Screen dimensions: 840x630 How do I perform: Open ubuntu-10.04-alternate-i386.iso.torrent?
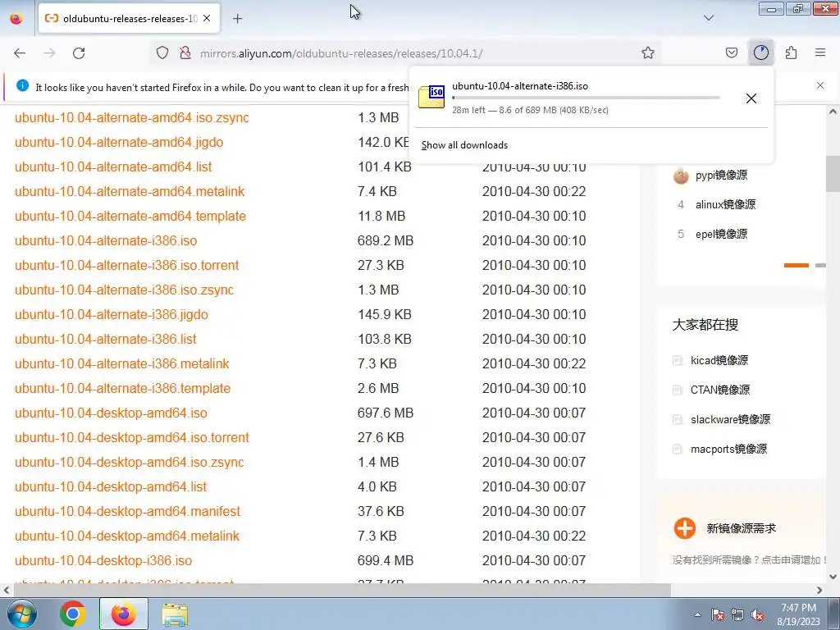pyautogui.click(x=126, y=266)
